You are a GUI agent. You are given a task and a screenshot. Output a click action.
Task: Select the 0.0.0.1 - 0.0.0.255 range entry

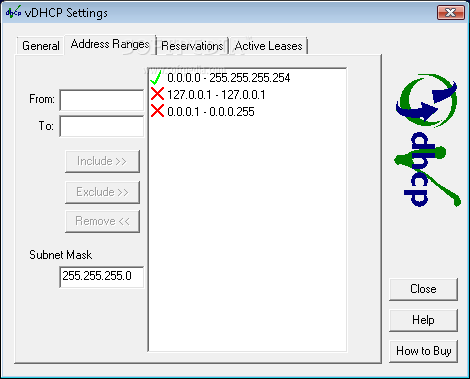pos(211,111)
